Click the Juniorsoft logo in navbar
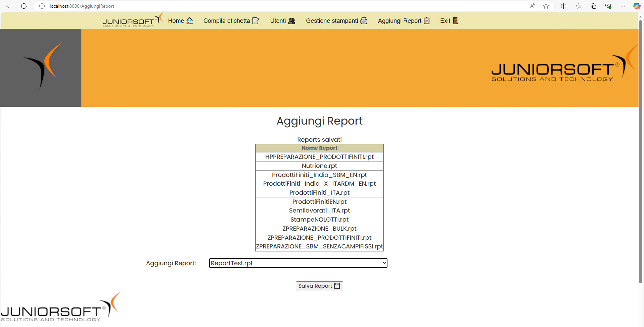644x327 pixels. point(133,20)
